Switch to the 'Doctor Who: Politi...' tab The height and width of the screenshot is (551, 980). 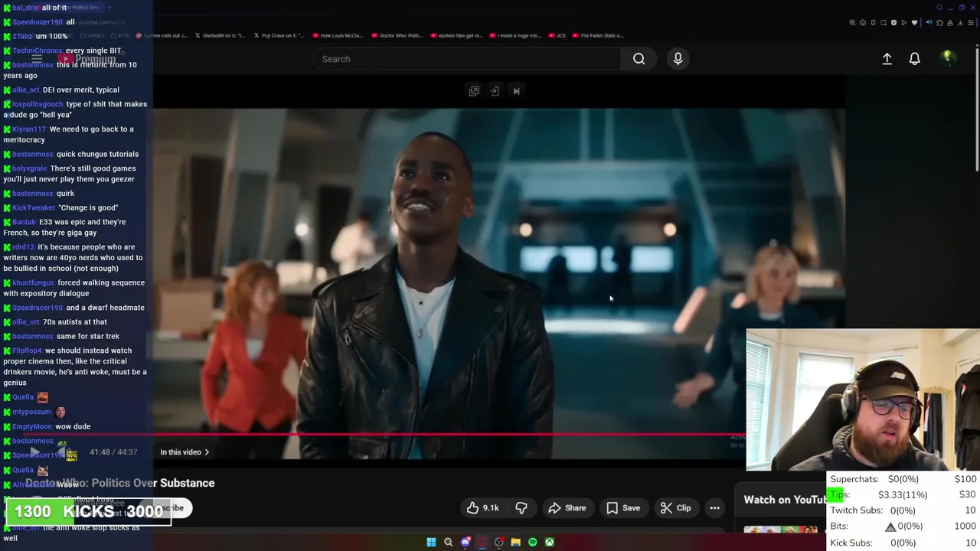[397, 35]
